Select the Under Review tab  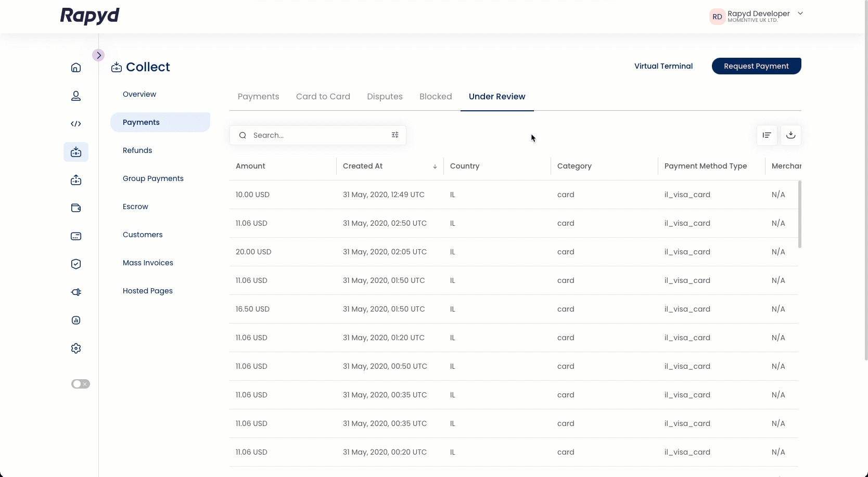click(497, 97)
